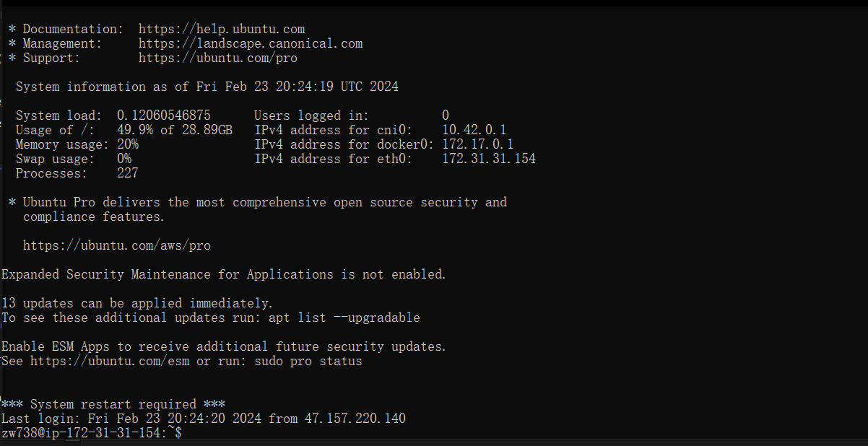The image size is (868, 446).
Task: Click the cni0 IPv4 address 10.42.0.1
Action: (474, 130)
